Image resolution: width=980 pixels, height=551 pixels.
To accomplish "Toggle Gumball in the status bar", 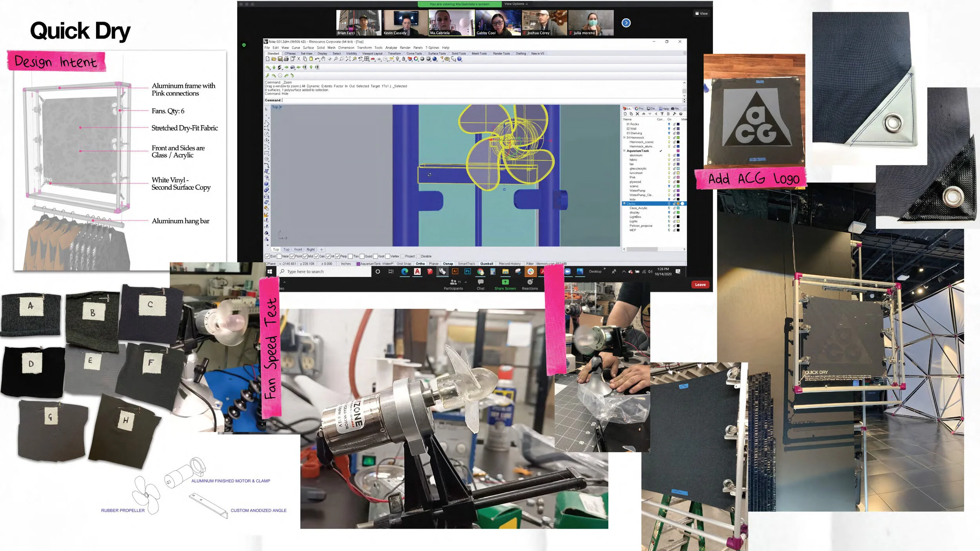I will point(486,264).
